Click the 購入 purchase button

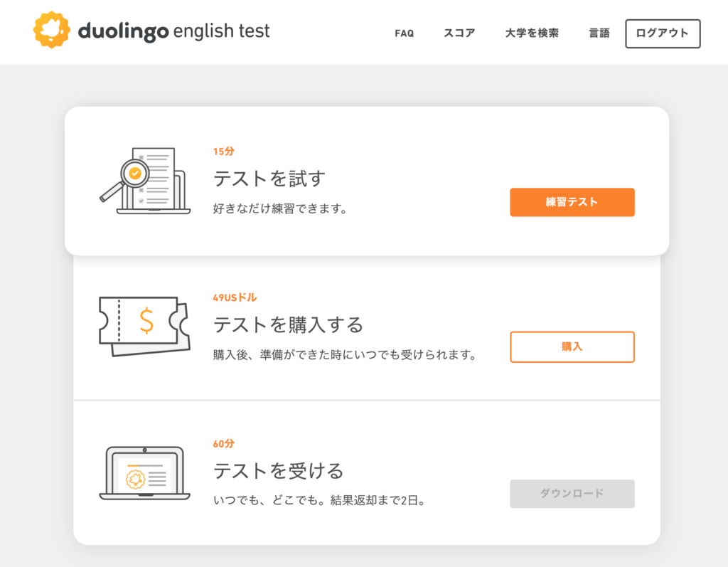point(572,346)
